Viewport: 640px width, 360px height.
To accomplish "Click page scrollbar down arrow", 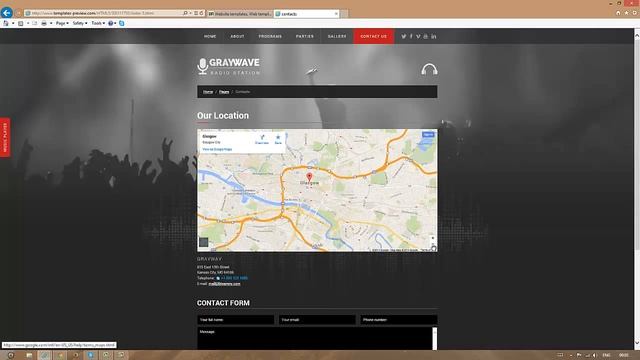I will (636, 343).
